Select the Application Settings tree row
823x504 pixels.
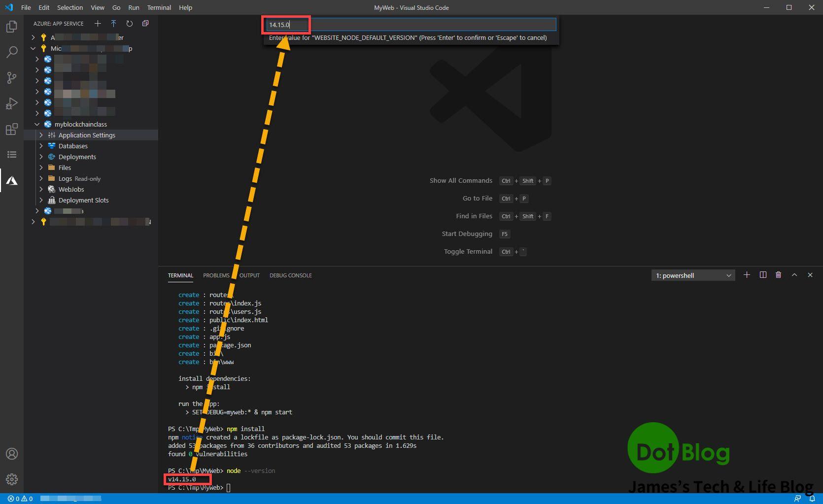pyautogui.click(x=91, y=135)
